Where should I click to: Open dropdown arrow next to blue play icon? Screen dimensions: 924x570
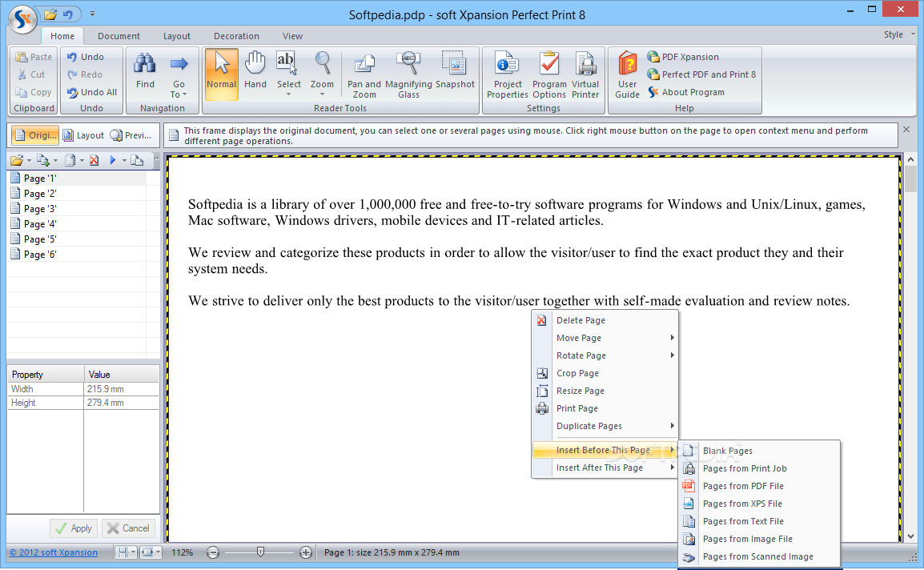(x=124, y=160)
